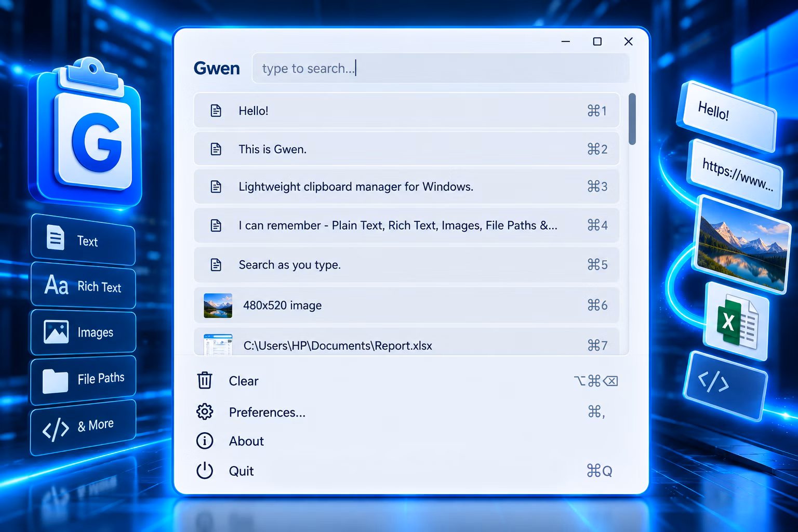798x532 pixels.
Task: Click the document icon beside This is Gwen.
Action: coord(216,149)
